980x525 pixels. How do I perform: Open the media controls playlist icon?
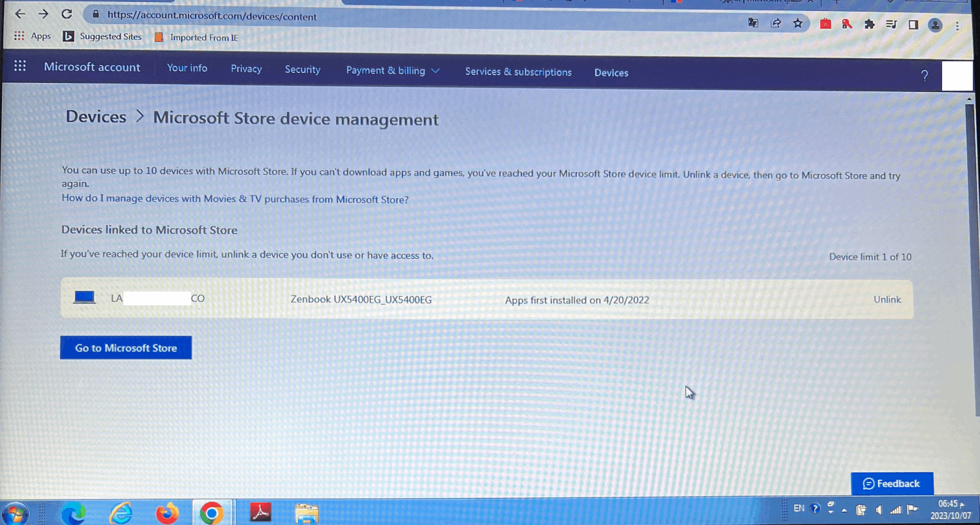[891, 25]
